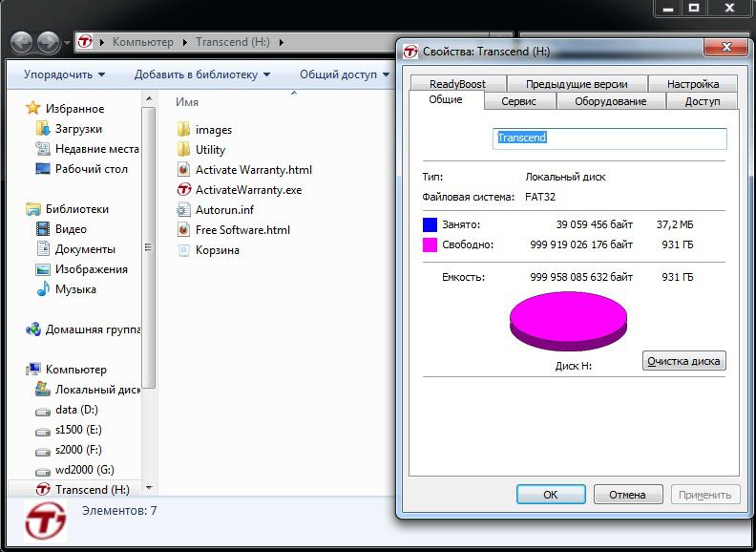Click the Загрузки folder icon
The height and width of the screenshot is (552, 756).
42,129
